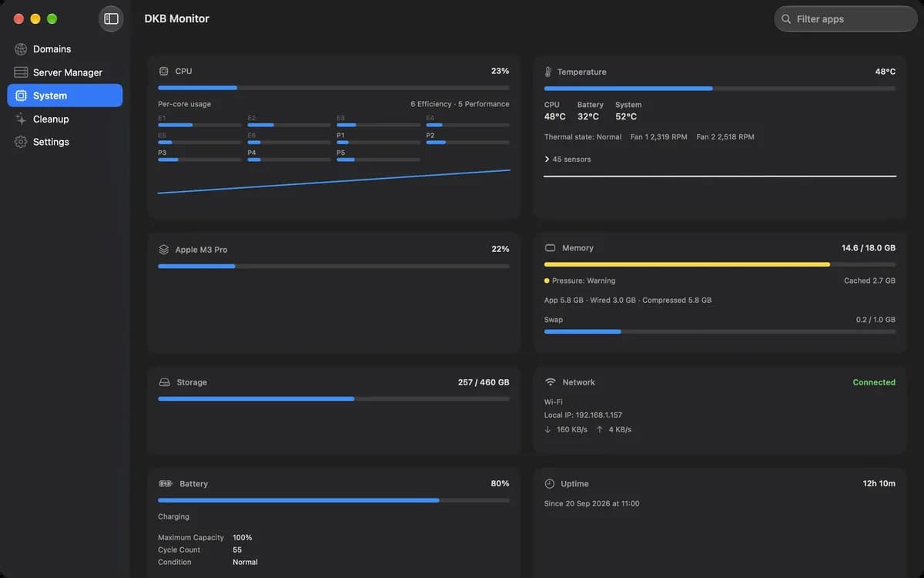The width and height of the screenshot is (924, 578).
Task: Click the Server Manager icon in sidebar
Action: point(21,72)
